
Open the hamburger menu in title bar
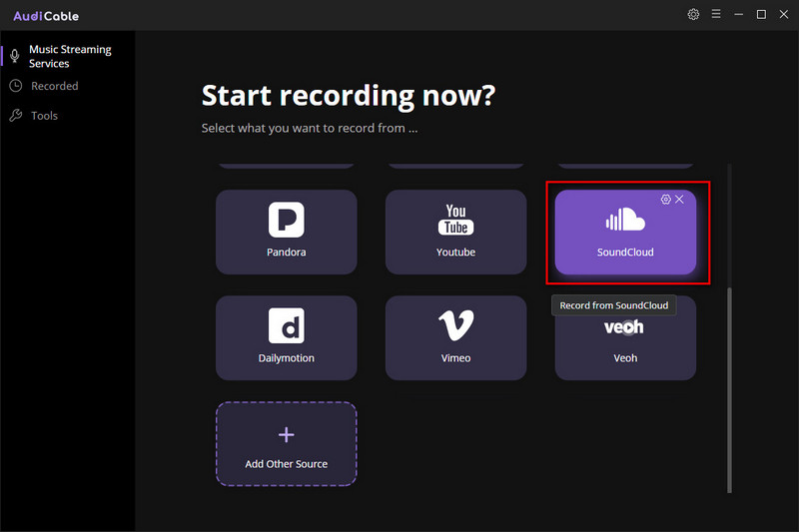pyautogui.click(x=716, y=14)
